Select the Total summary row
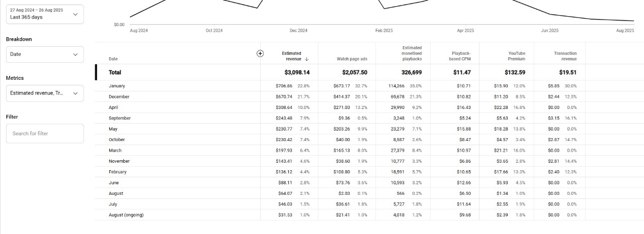Image resolution: width=644 pixels, height=234 pixels. [115, 72]
